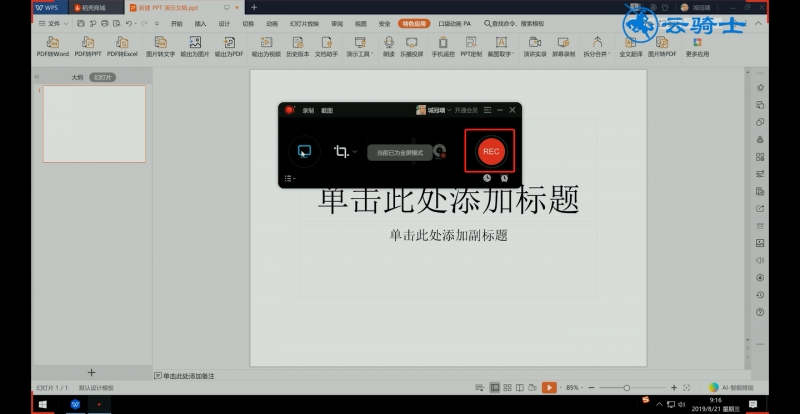
Task: Click the zoom out minus button
Action: (x=591, y=388)
